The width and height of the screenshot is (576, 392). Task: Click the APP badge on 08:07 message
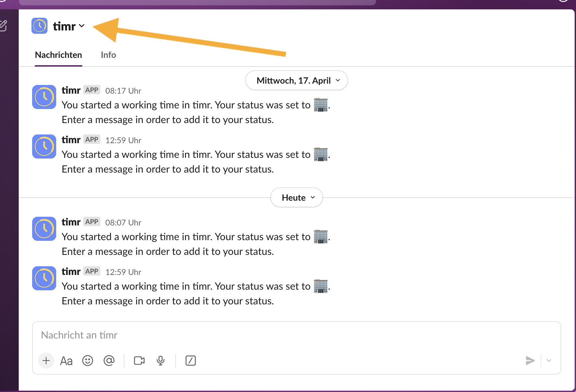click(92, 222)
